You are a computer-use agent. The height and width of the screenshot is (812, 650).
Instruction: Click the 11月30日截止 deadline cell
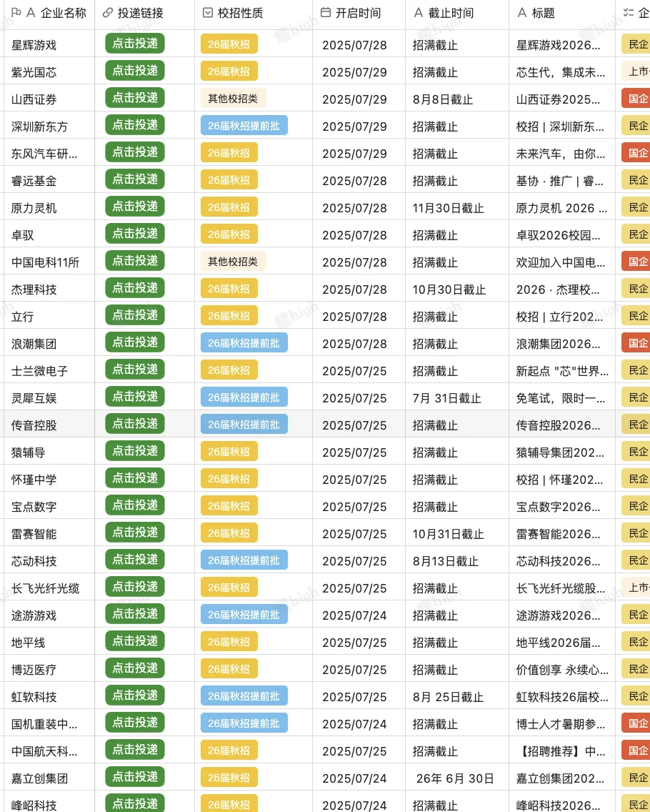coord(457,208)
